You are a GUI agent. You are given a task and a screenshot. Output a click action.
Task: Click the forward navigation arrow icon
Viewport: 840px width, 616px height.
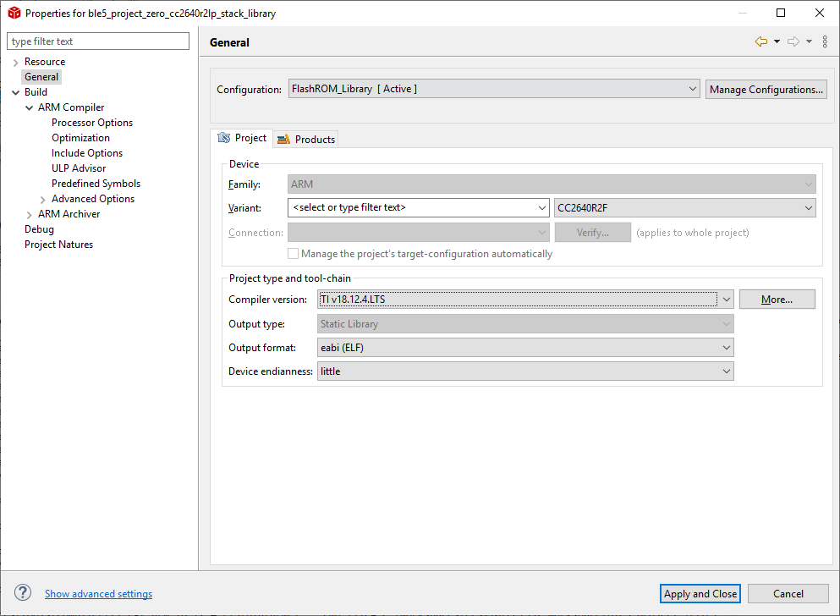click(x=793, y=41)
